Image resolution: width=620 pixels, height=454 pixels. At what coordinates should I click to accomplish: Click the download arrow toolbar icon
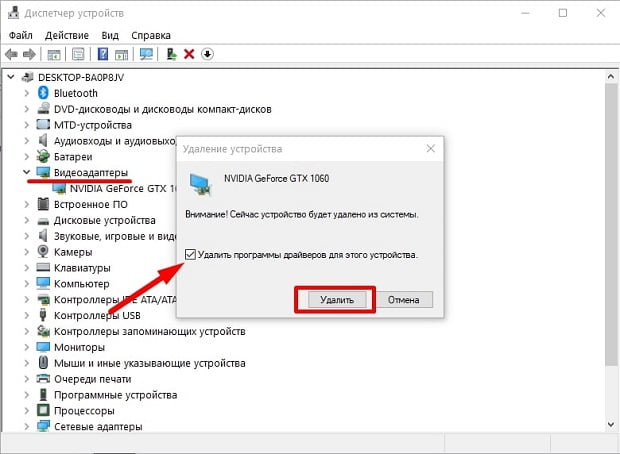208,54
